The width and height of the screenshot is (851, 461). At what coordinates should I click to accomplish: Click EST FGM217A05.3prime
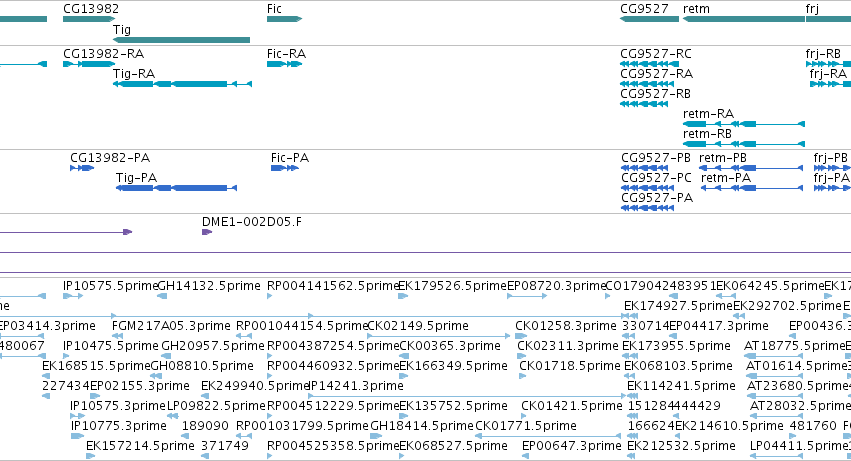(171, 326)
